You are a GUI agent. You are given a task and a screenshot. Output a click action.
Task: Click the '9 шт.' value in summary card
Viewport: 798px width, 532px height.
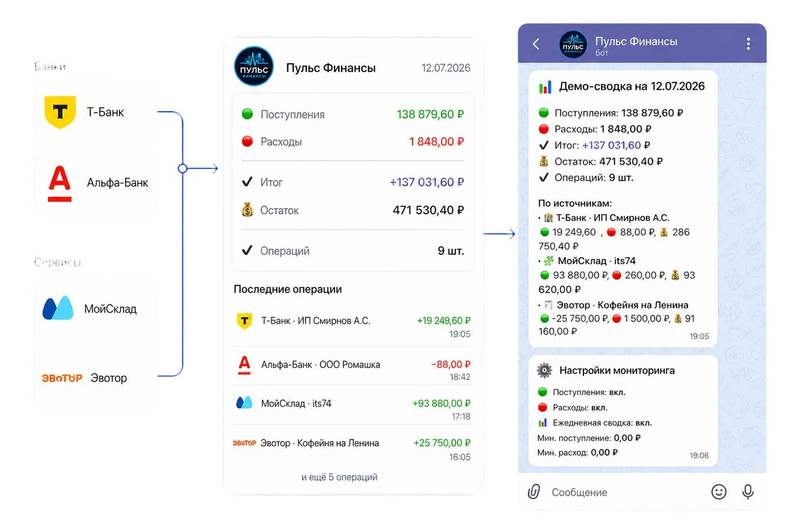[451, 251]
